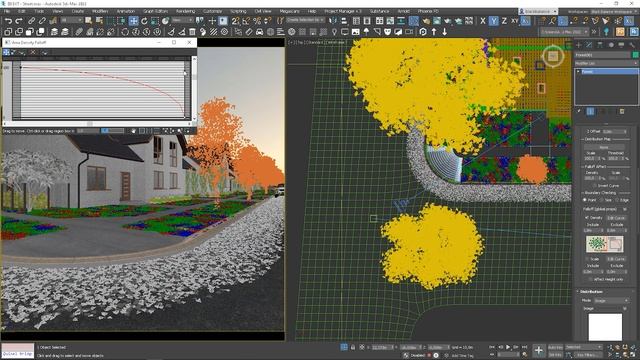
Task: Toggle the Density falloff checkbox
Action: (587, 218)
